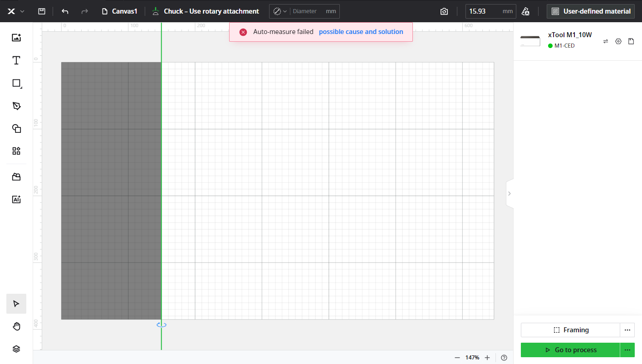Edit the 15.93 mm distance field
The height and width of the screenshot is (364, 642).
[x=490, y=11]
